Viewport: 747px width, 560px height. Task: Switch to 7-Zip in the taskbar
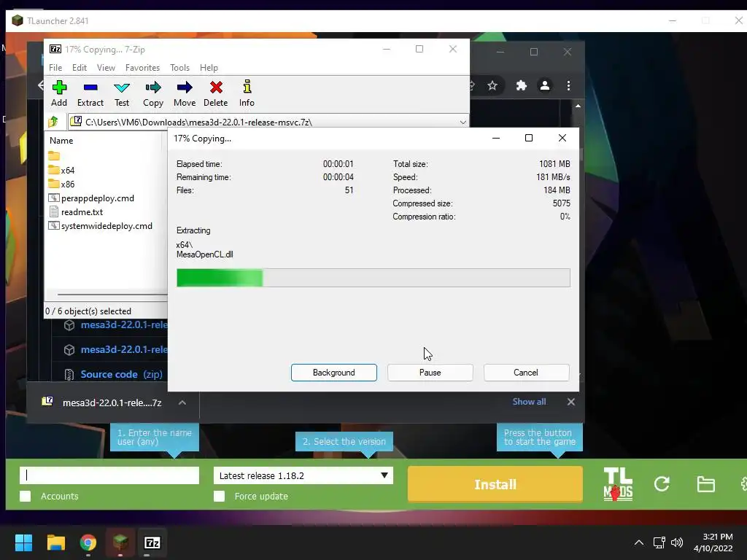(x=152, y=542)
